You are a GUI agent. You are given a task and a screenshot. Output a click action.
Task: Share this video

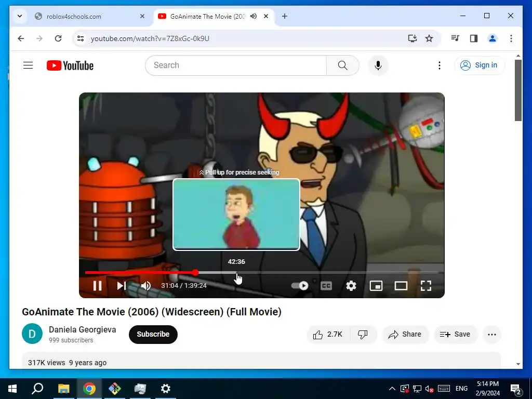click(x=405, y=335)
